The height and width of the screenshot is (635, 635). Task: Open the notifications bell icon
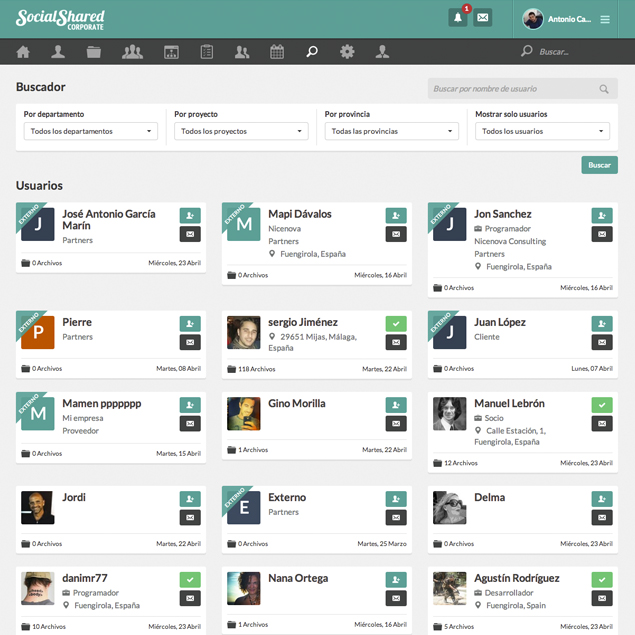click(458, 18)
